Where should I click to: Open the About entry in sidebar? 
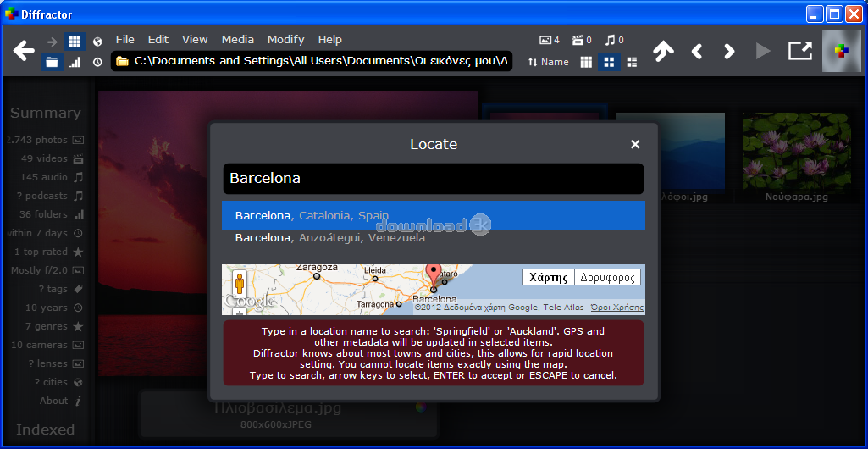61,401
